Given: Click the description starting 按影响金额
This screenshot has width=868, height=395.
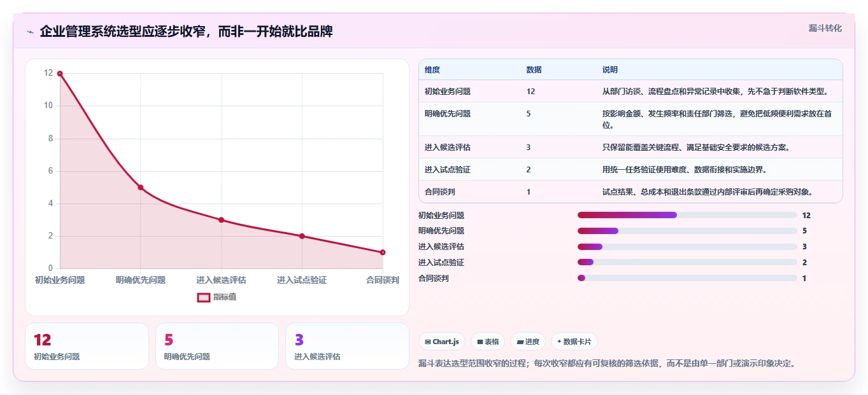Looking at the screenshot, I should (x=717, y=120).
